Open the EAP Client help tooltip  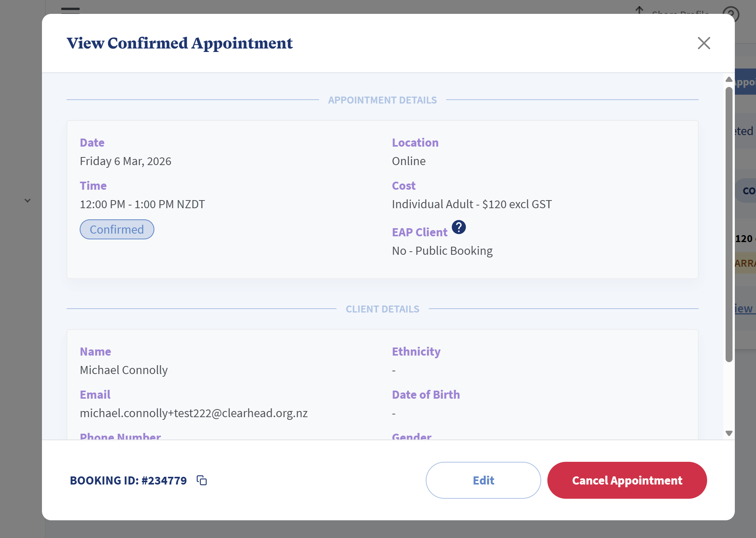tap(458, 227)
